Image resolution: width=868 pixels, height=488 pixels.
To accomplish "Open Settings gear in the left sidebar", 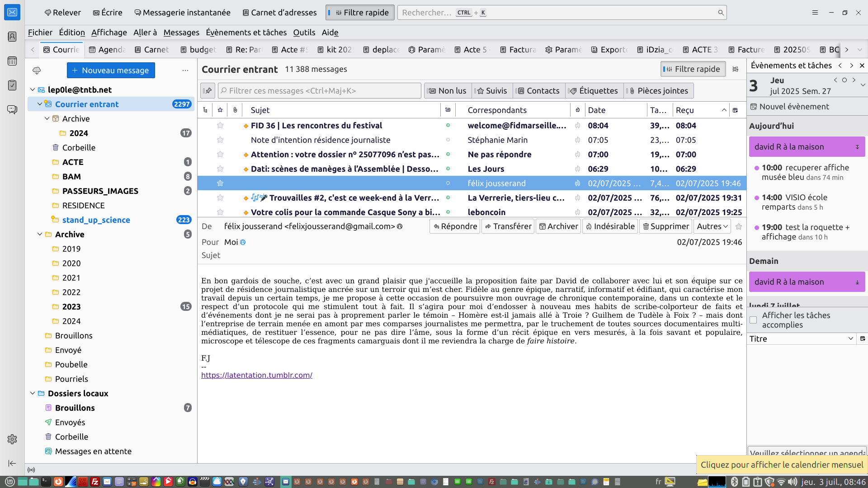I will click(12, 439).
